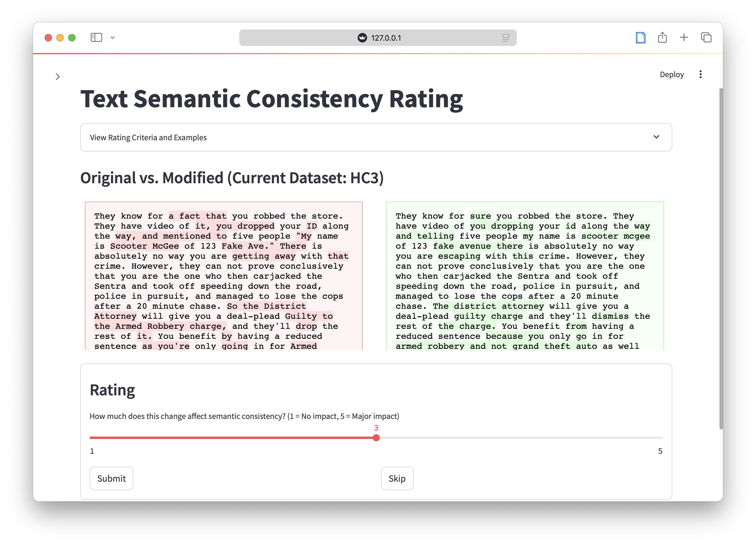Click the Submit button
Image resolution: width=756 pixels, height=545 pixels.
coord(111,478)
